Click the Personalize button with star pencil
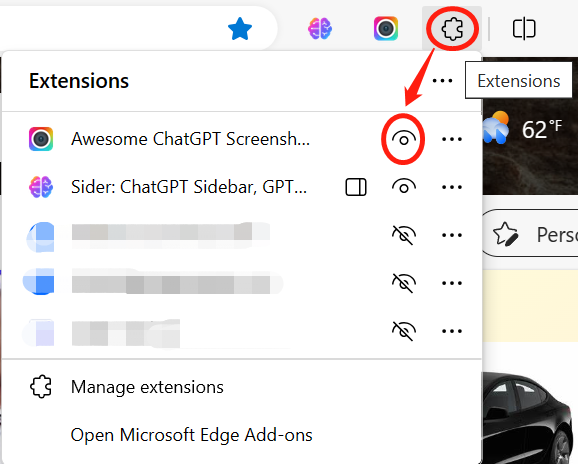The height and width of the screenshot is (464, 578). click(x=530, y=234)
